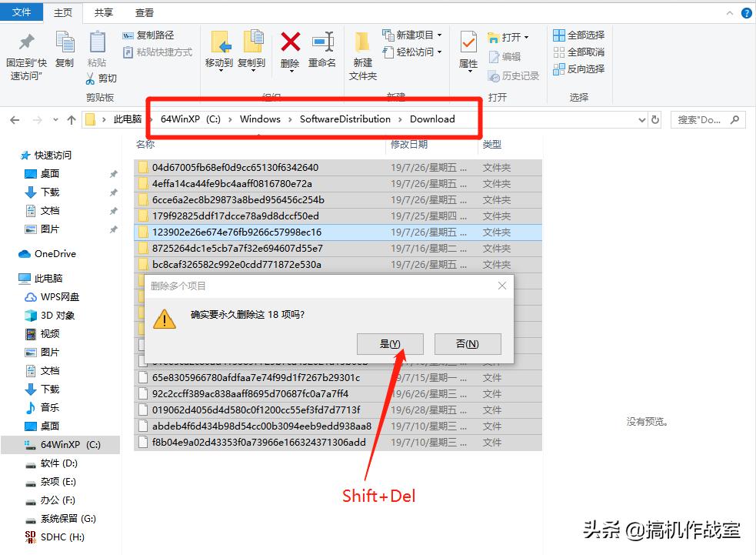The image size is (756, 555).
Task: Collapse the ribbon with the chevron arrow
Action: [729, 12]
